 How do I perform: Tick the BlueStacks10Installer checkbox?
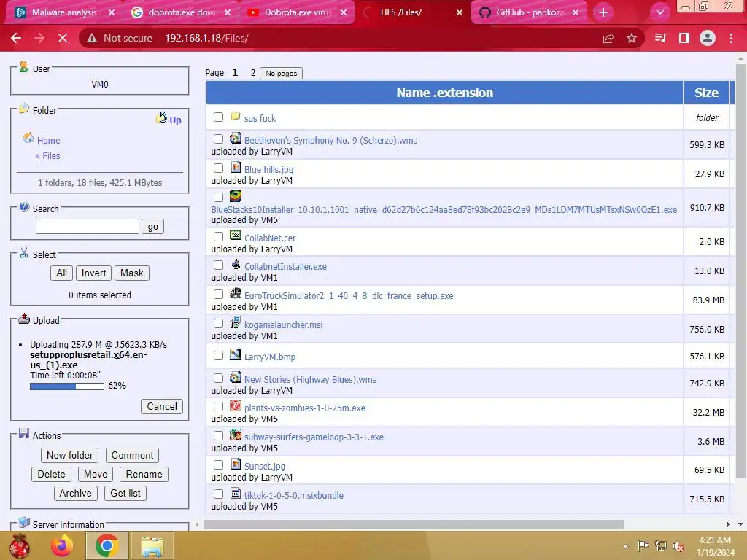point(218,197)
